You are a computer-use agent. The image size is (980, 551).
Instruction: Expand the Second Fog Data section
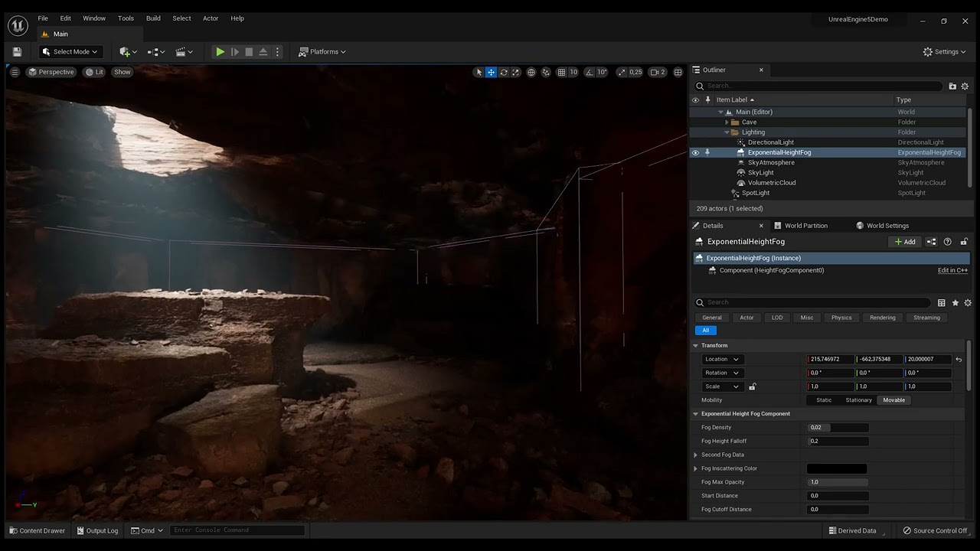(x=696, y=455)
